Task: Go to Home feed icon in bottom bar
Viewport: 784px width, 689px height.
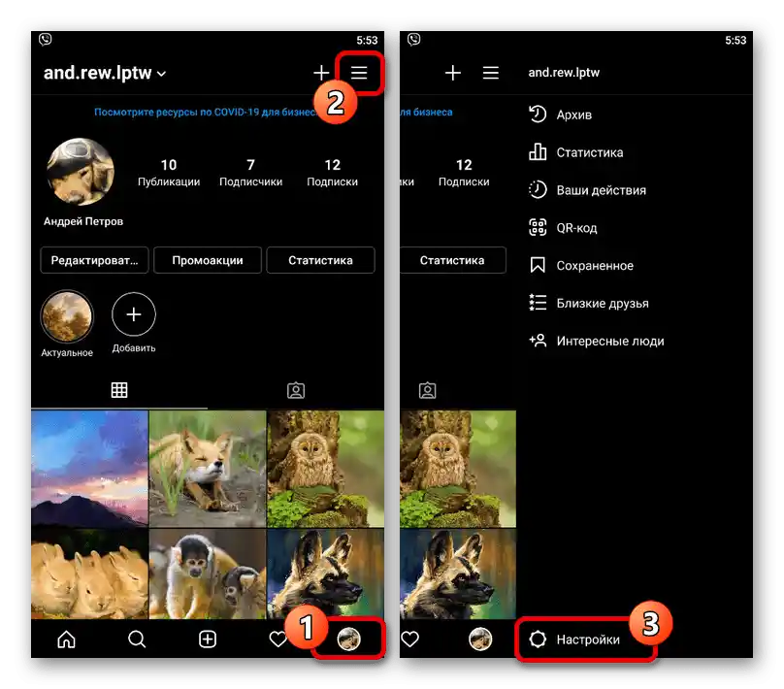Action: point(66,639)
